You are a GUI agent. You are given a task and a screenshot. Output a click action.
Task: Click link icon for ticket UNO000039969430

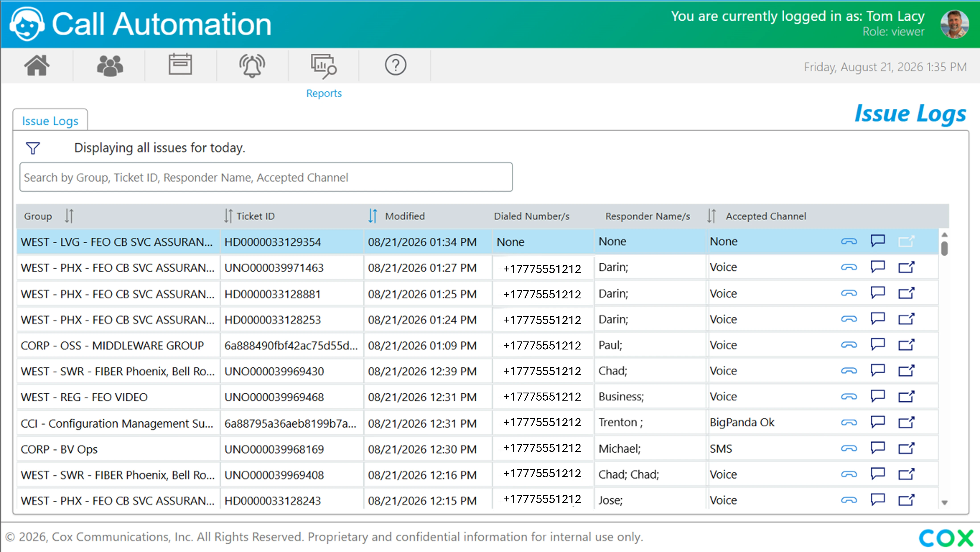pyautogui.click(x=849, y=371)
